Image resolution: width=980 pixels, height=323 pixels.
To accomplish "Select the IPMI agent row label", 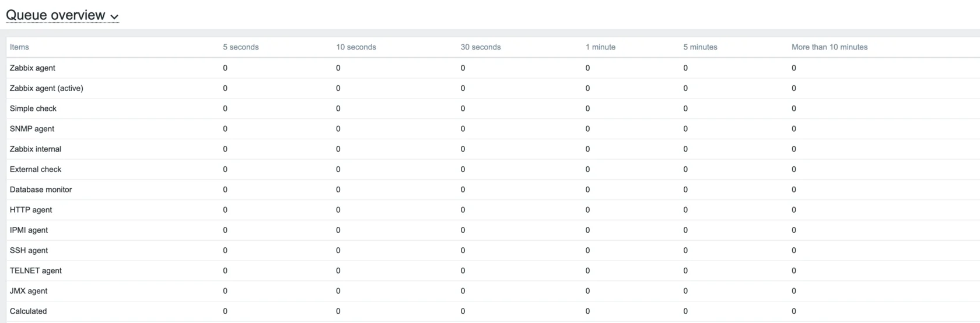I will [29, 230].
